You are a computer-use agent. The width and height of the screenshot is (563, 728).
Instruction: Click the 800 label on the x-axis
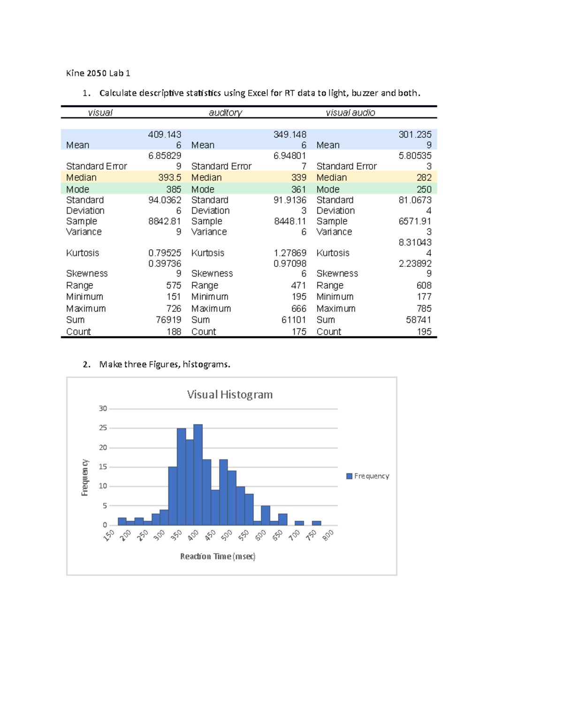328,535
